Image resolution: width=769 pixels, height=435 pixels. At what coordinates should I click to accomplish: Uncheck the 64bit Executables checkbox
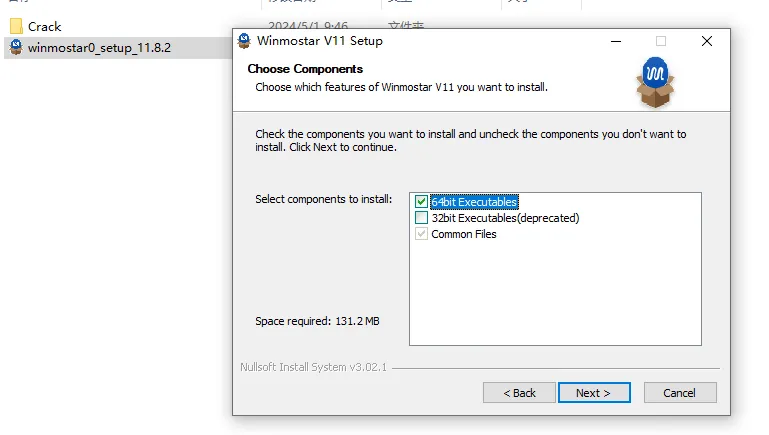point(421,202)
